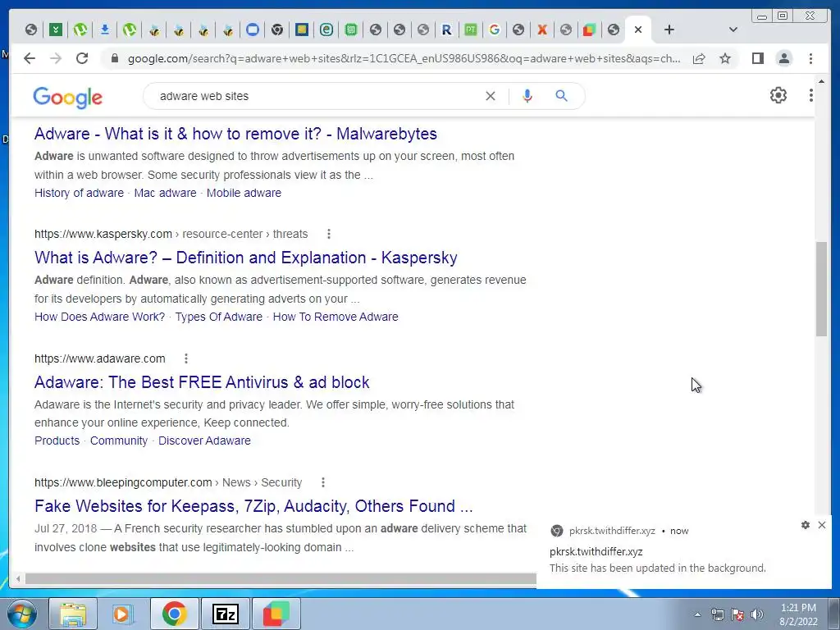Follow 'How To Remove Adware' sublink
Screen dimensions: 840x630
point(336,317)
